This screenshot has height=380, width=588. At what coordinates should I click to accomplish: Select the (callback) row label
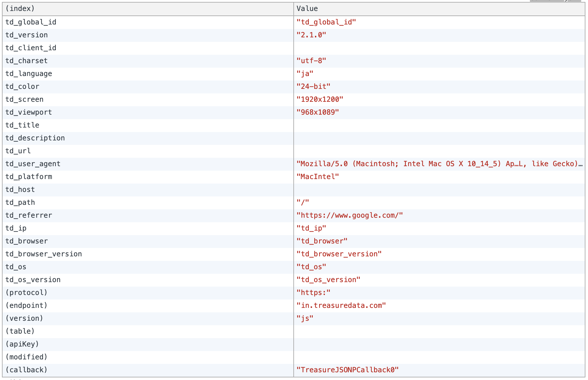26,370
